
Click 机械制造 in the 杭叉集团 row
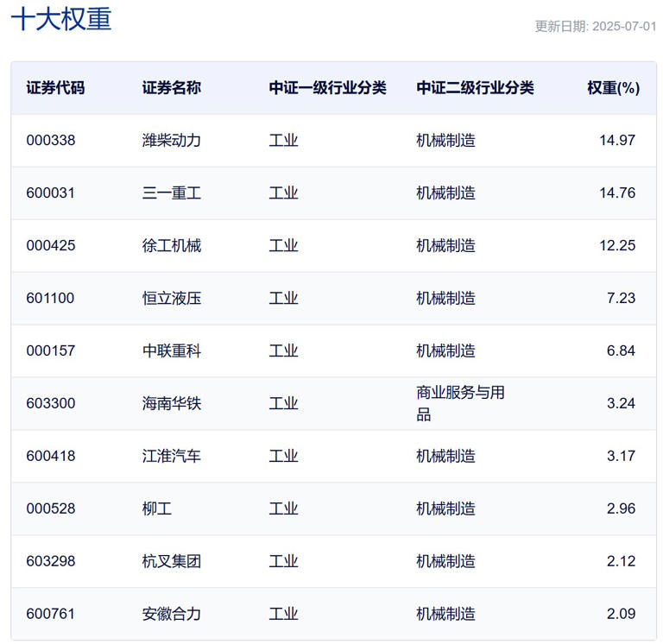(x=445, y=561)
